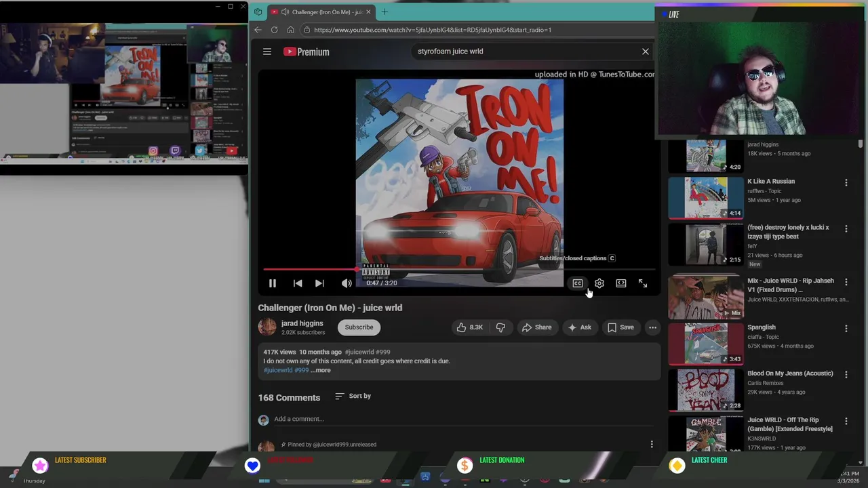Open more actions menu beside Save
This screenshot has height=488, width=868.
652,327
